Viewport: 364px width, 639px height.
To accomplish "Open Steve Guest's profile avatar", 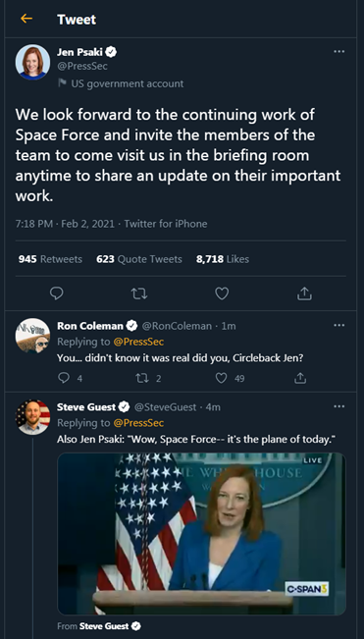I will [32, 417].
